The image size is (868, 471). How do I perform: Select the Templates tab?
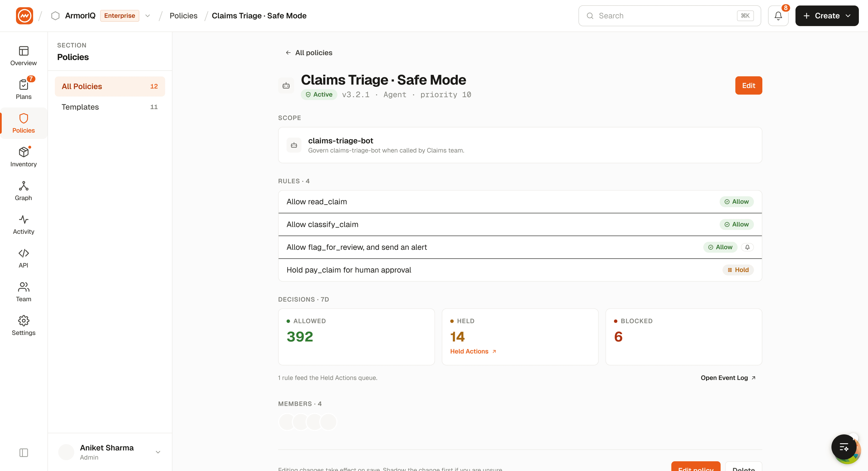coord(110,107)
